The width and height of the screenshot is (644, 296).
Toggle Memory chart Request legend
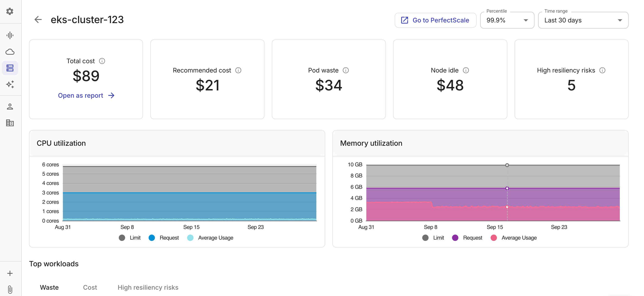(x=467, y=238)
